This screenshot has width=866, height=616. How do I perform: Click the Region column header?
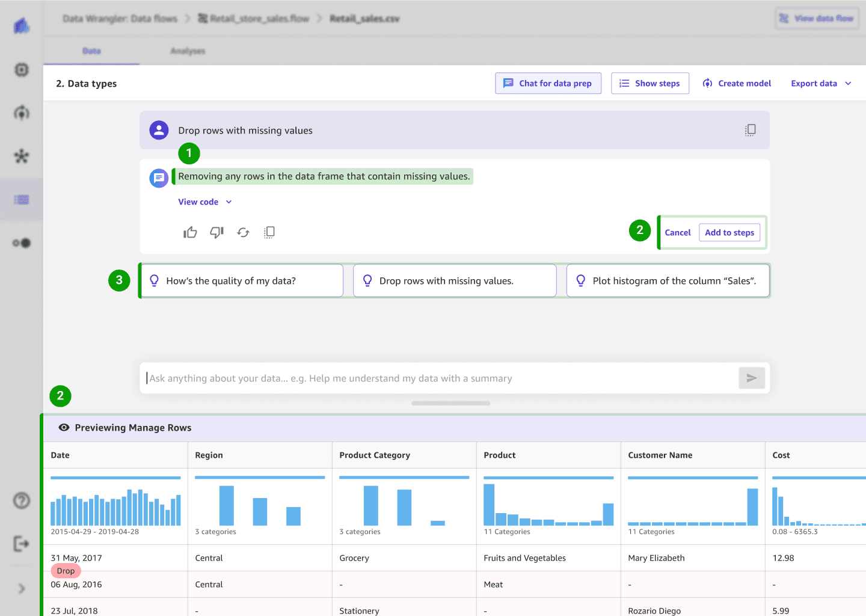point(260,455)
